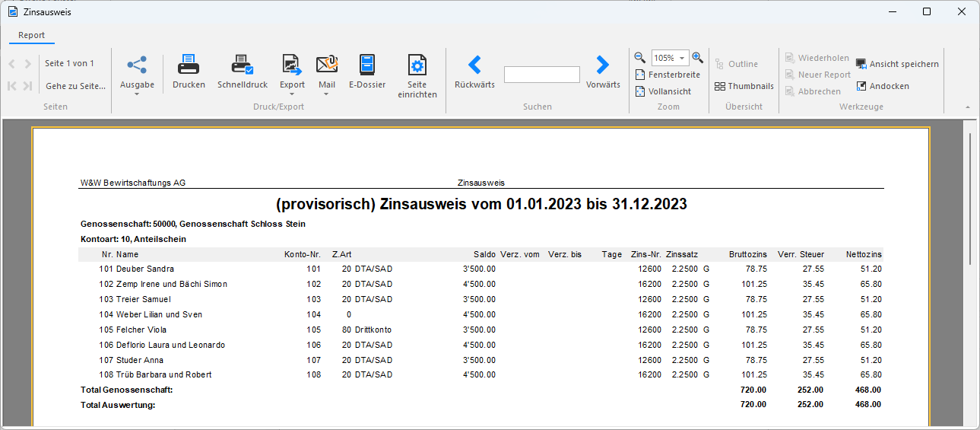Select row 101 Deuber Sandra

(x=481, y=269)
